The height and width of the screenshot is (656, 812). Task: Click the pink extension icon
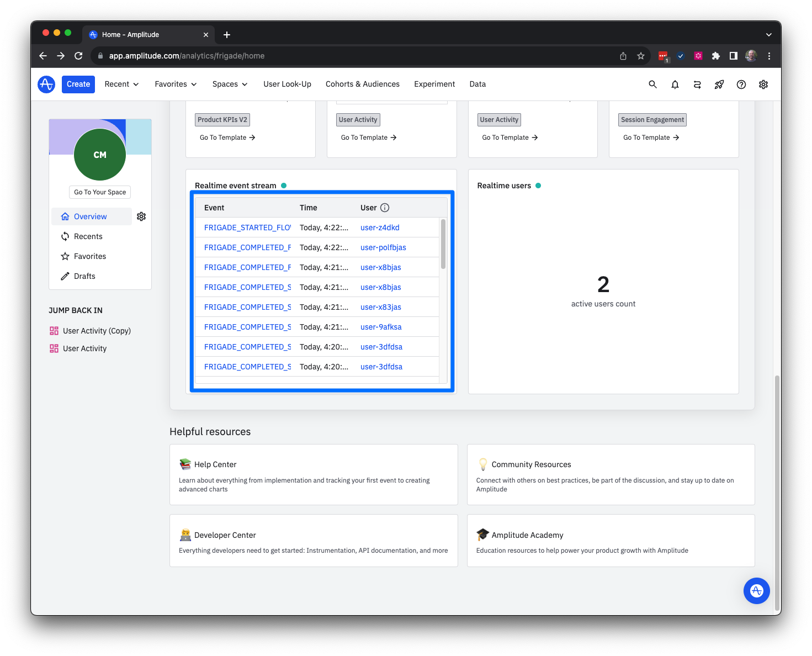coord(698,56)
